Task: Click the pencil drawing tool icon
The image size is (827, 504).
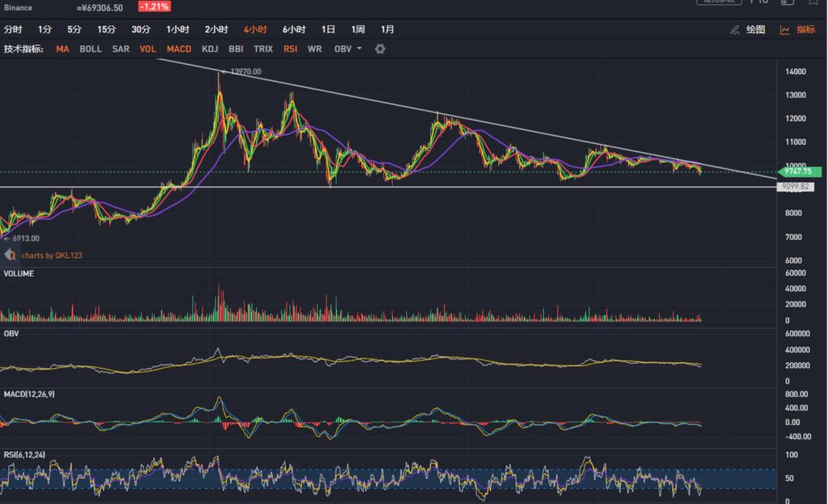Action: point(735,30)
